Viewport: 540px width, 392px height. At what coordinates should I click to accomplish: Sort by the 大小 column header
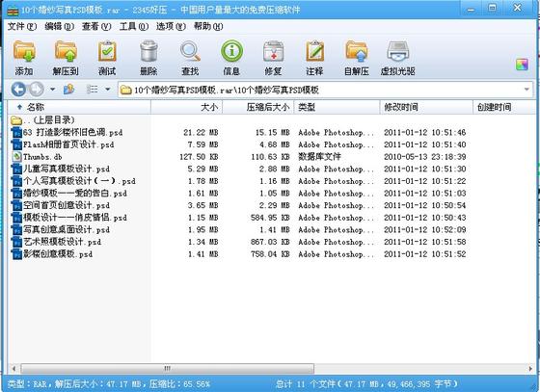click(187, 107)
